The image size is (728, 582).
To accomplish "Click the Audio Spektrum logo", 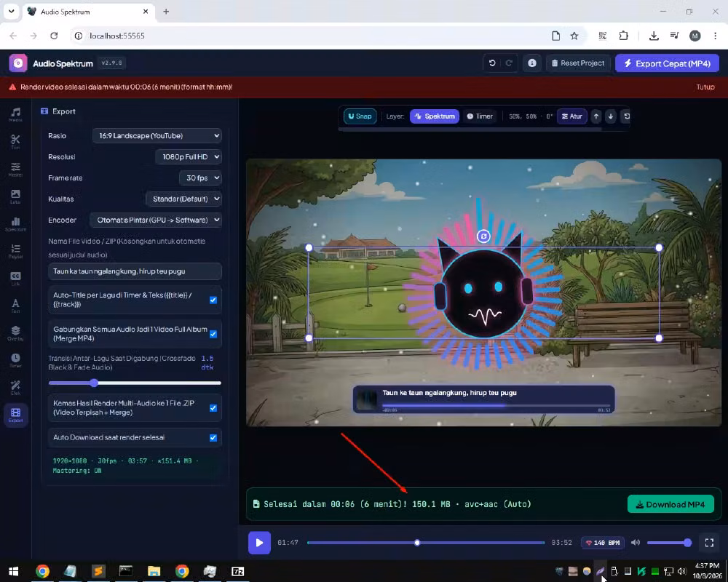I will point(18,63).
